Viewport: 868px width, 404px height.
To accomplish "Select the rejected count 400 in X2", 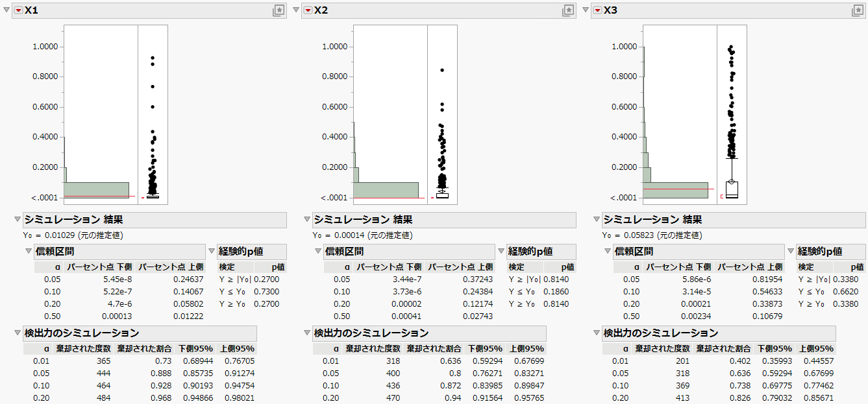I will coord(393,374).
